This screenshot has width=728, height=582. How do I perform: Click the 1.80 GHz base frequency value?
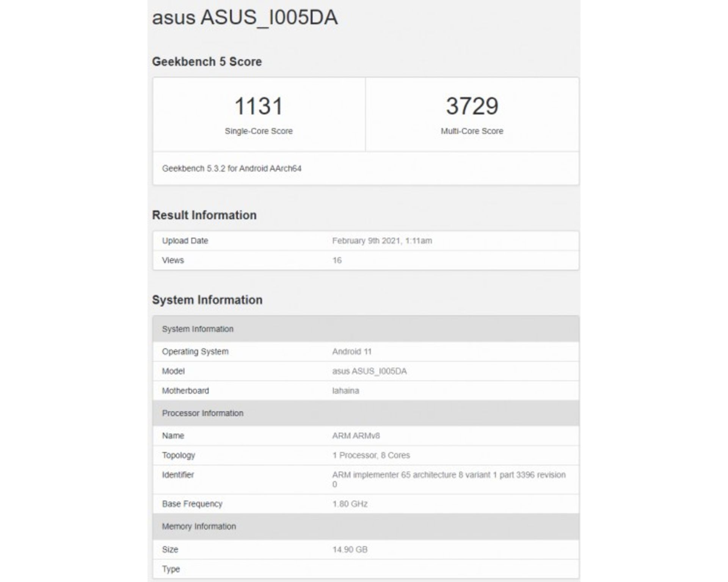[350, 504]
